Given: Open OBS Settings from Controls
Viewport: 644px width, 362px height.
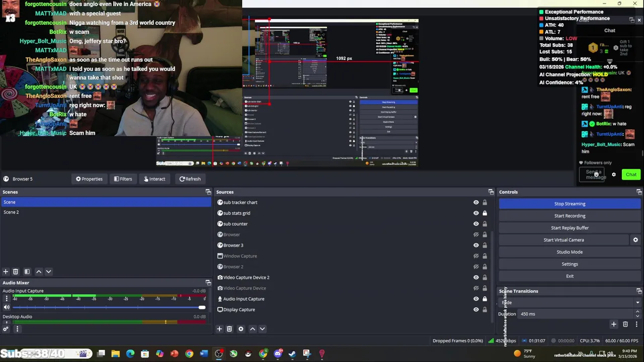Looking at the screenshot, I should [570, 264].
